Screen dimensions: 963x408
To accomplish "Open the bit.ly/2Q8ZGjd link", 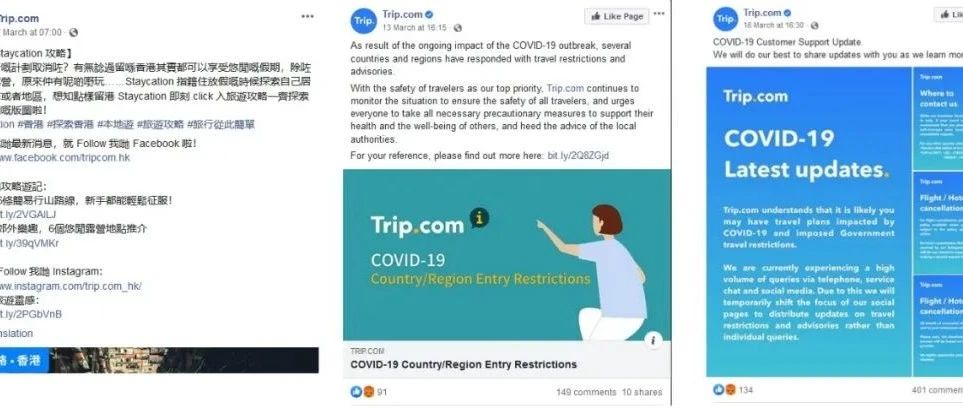I will pos(578,155).
